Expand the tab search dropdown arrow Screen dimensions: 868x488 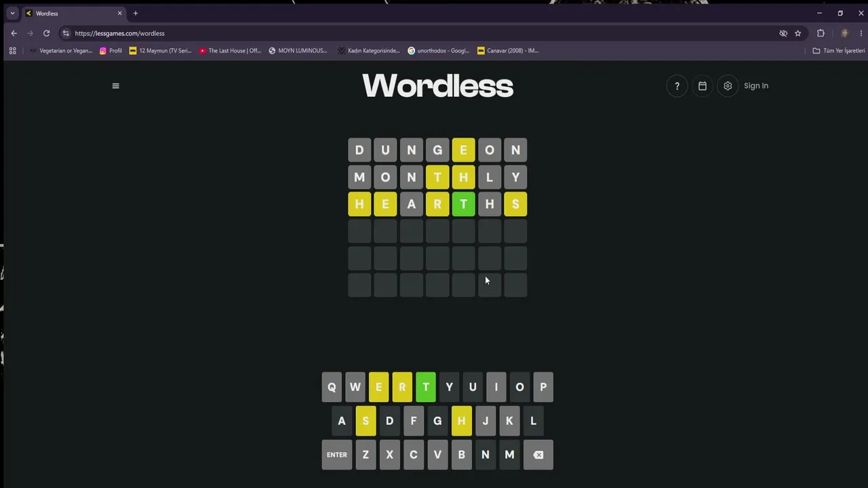click(x=12, y=13)
